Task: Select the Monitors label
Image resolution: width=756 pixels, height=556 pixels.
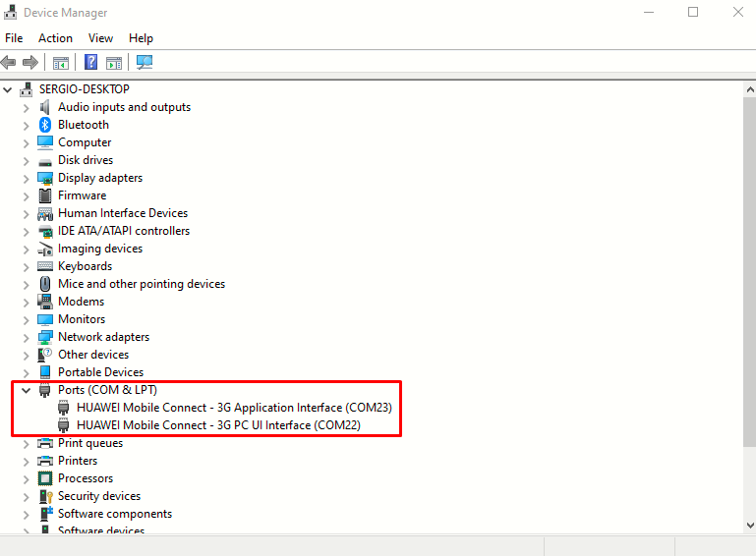Action: (x=82, y=319)
